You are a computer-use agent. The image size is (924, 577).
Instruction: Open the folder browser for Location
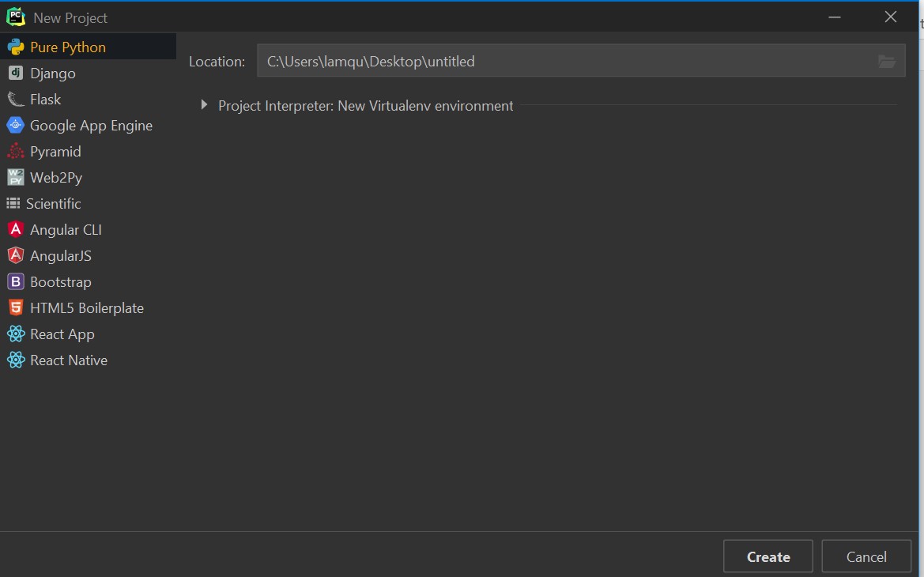[886, 61]
